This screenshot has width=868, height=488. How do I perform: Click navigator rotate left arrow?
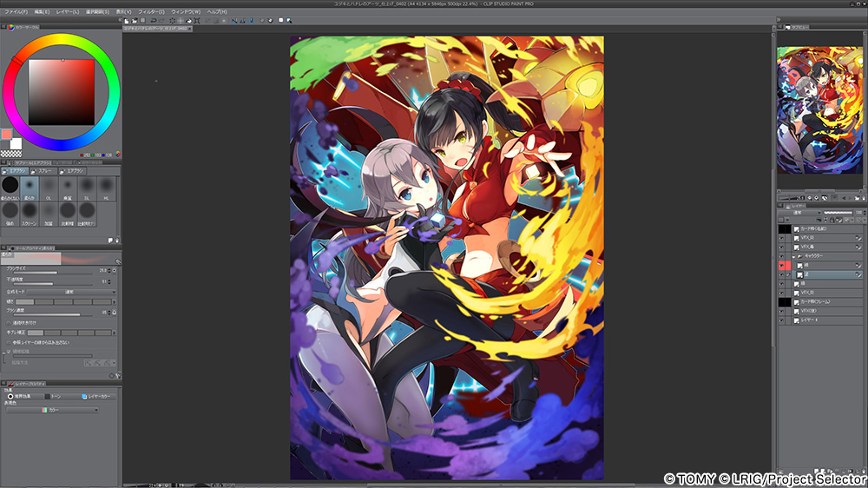pos(844,198)
